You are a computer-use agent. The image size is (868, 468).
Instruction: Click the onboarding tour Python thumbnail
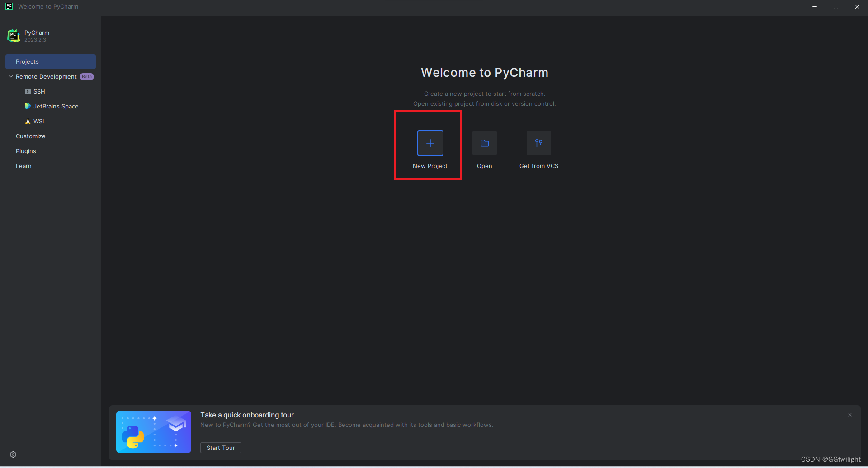pyautogui.click(x=154, y=432)
